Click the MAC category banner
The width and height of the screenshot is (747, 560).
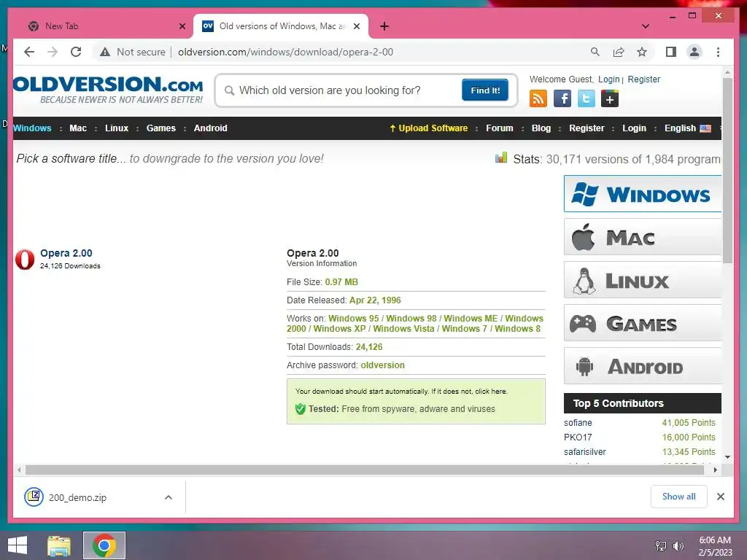pyautogui.click(x=643, y=237)
